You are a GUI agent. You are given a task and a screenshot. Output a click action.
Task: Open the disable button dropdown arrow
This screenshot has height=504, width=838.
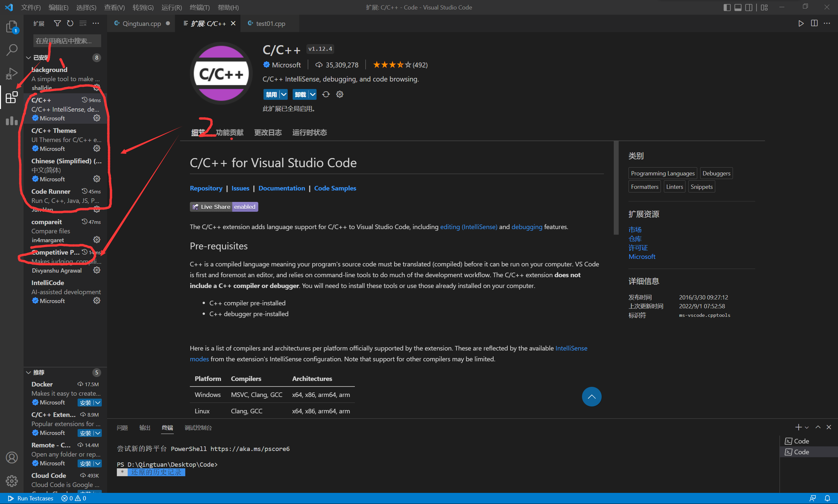(283, 94)
